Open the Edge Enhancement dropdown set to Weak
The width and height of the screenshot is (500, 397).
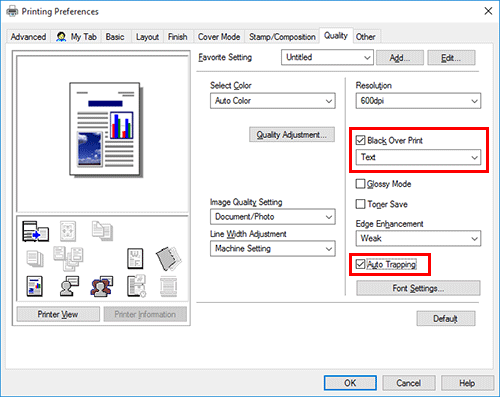pyautogui.click(x=418, y=239)
